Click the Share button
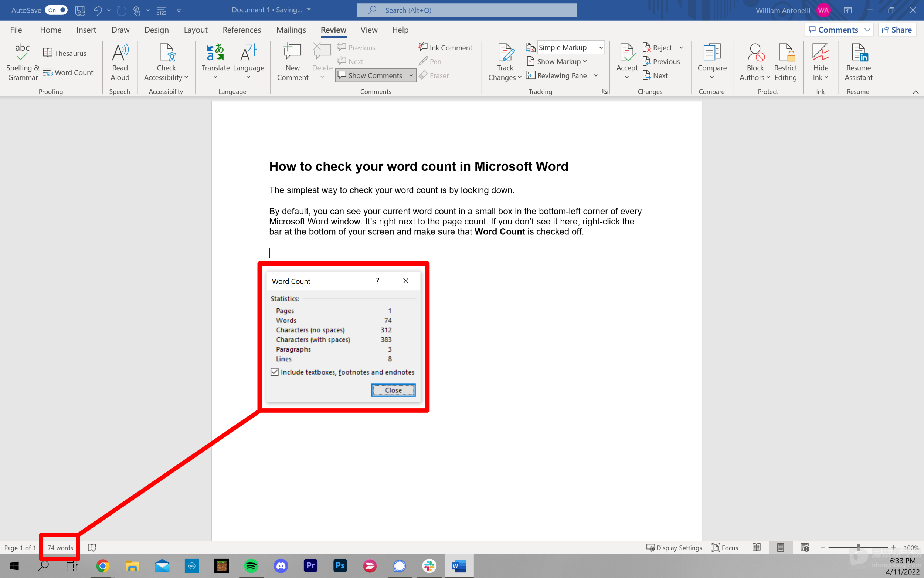This screenshot has width=924, height=578. point(897,30)
